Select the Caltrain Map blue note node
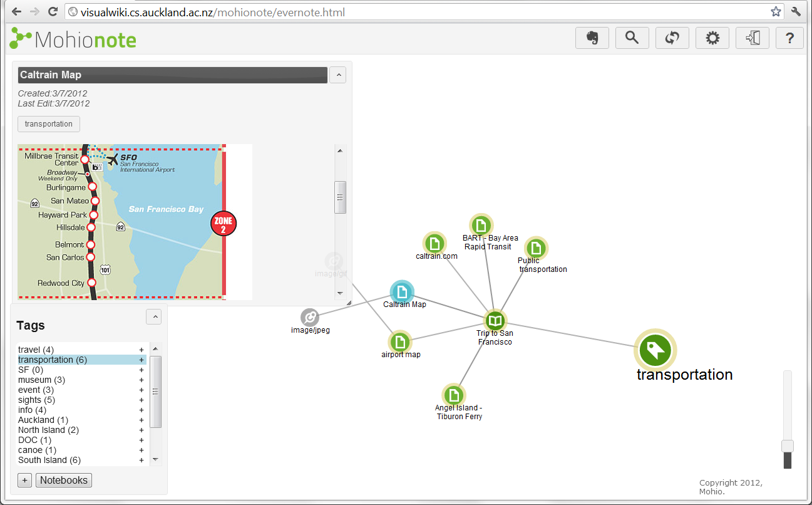The height and width of the screenshot is (505, 812). (x=402, y=292)
